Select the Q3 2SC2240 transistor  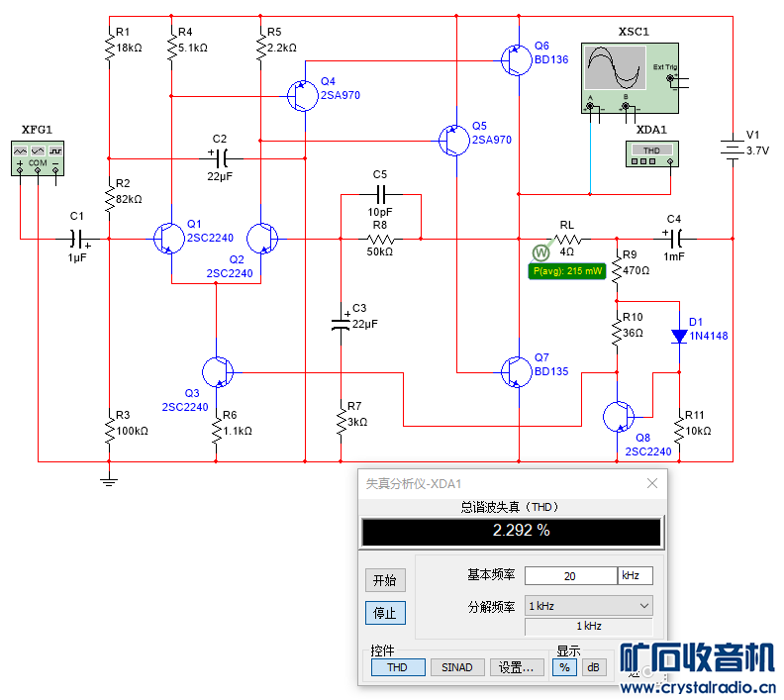click(x=218, y=372)
